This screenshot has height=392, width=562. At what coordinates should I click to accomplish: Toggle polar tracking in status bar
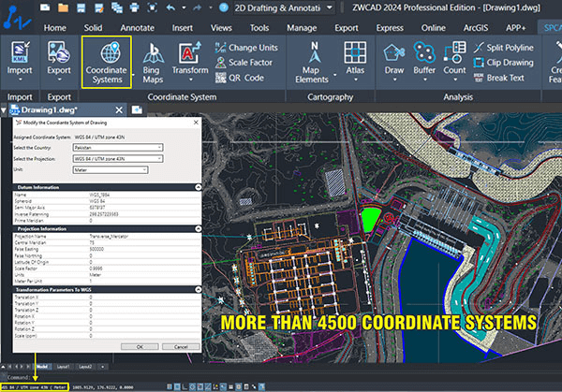pos(192,386)
